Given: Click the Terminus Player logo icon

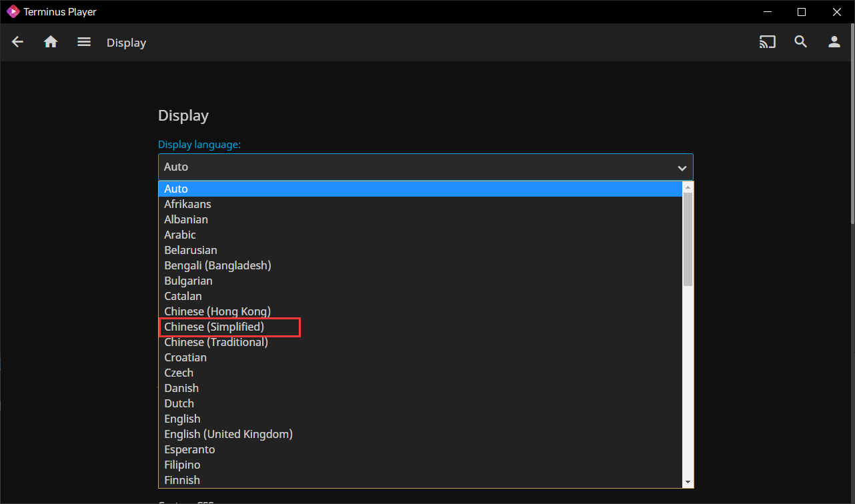Looking at the screenshot, I should point(13,11).
